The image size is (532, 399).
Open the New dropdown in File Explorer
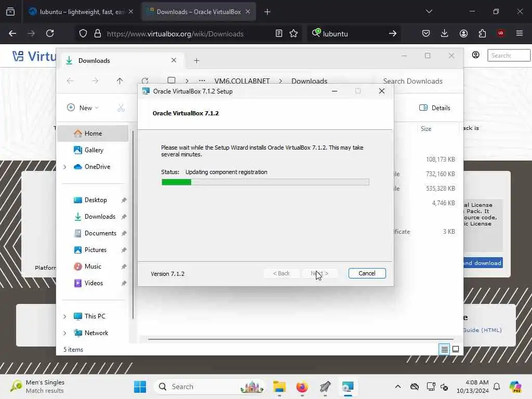pos(83,108)
